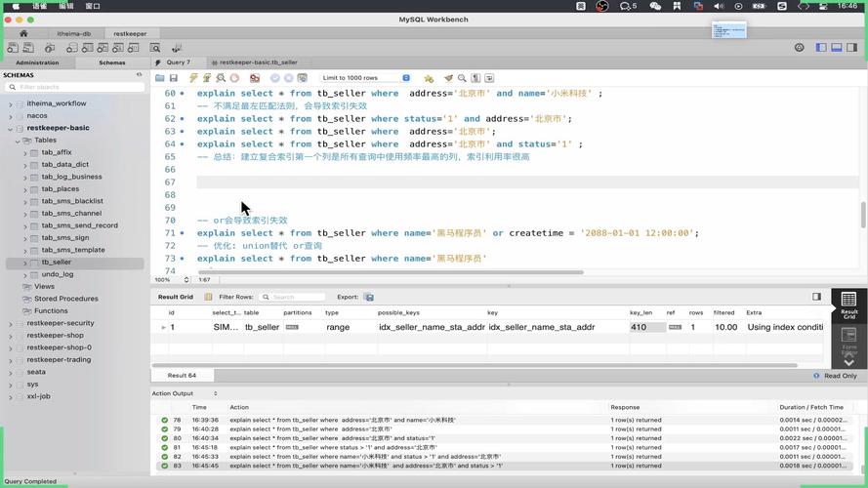Toggle the left sidebar panel visibility
Screen dimensions: 868x488
pyautogui.click(x=821, y=48)
